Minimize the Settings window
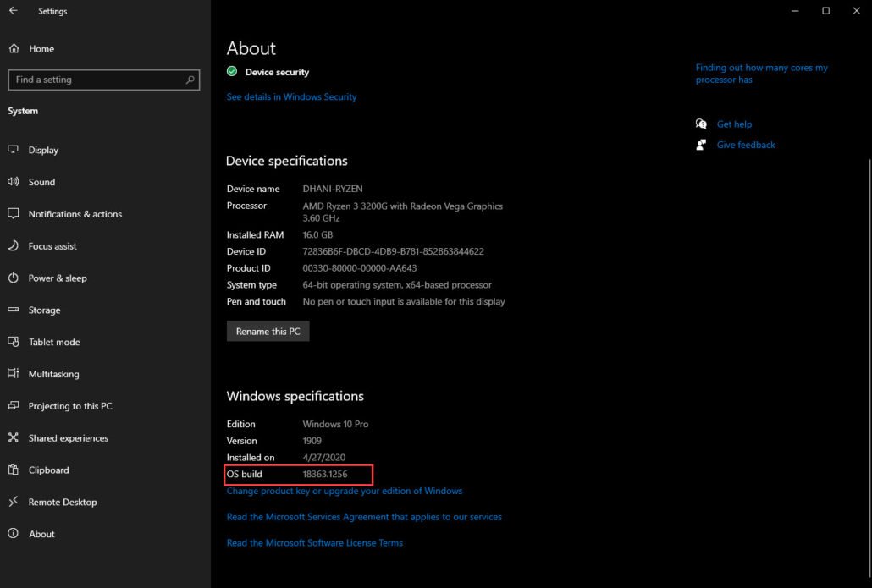This screenshot has width=872, height=588. [795, 10]
